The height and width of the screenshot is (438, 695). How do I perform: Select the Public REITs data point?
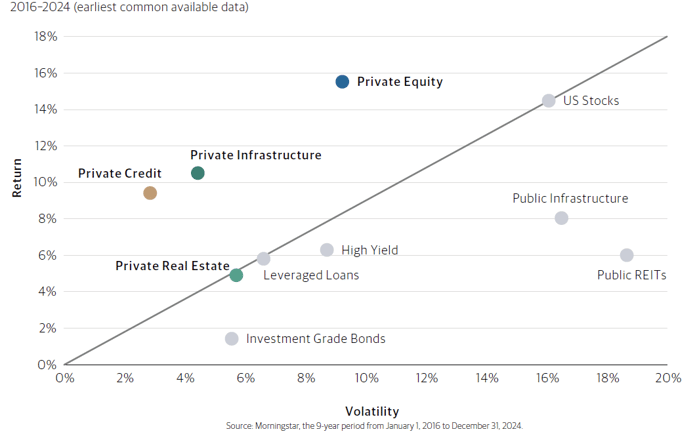627,255
